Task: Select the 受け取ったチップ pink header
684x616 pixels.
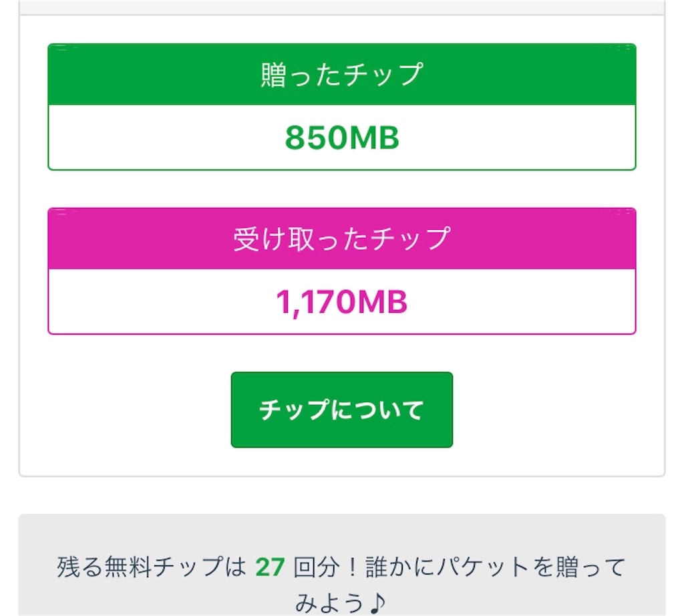Action: coord(341,237)
